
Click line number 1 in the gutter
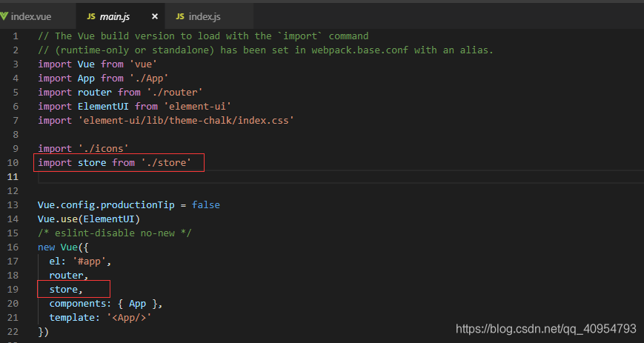16,36
